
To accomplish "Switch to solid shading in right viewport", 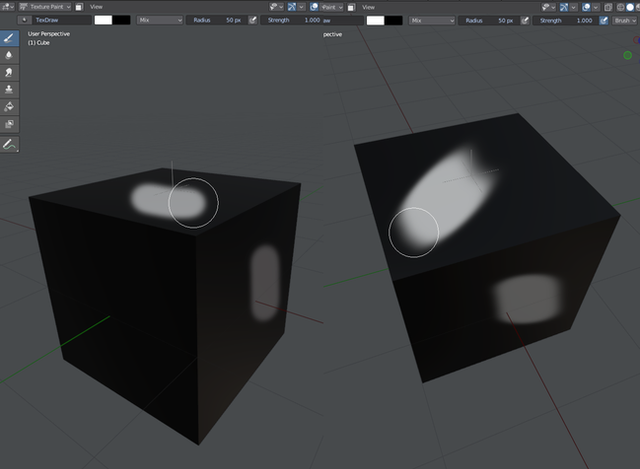I will pos(630,7).
